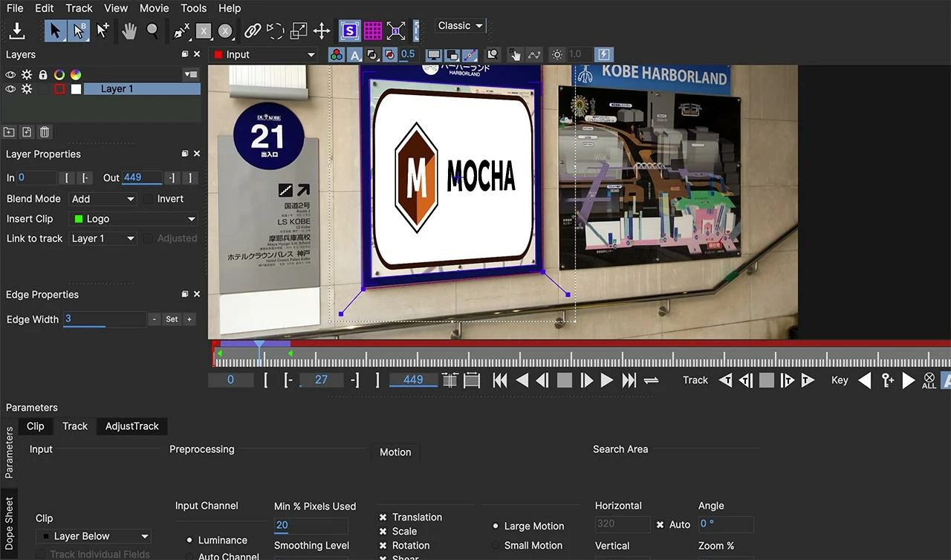Open the File menu
The height and width of the screenshot is (560, 951).
pos(15,8)
